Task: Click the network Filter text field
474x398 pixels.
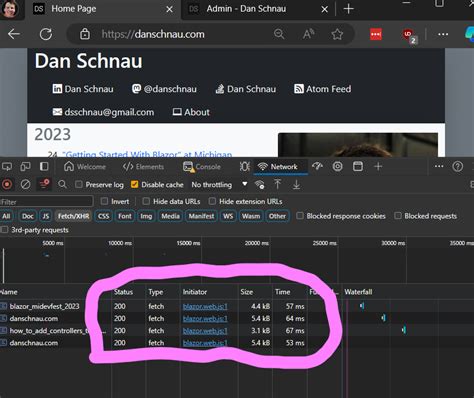Action: pos(46,202)
